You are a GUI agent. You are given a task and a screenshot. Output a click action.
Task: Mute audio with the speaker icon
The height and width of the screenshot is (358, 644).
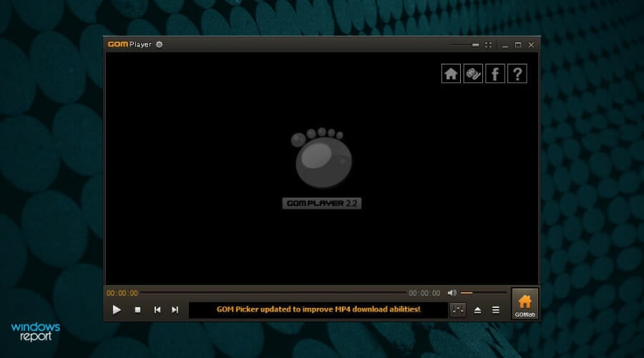[452, 293]
